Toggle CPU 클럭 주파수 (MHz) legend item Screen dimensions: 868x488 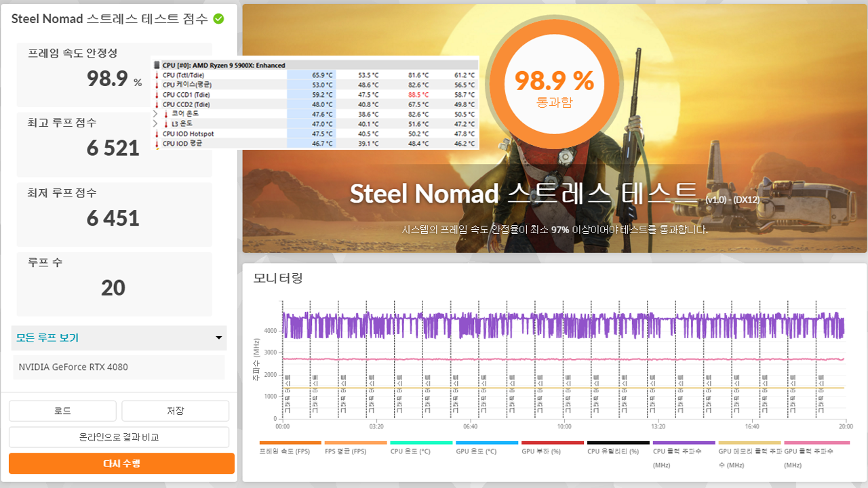click(684, 454)
